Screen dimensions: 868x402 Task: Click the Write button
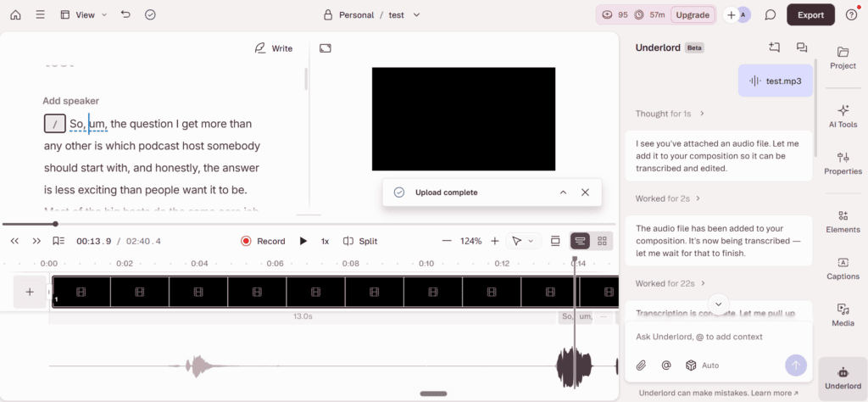coord(274,48)
